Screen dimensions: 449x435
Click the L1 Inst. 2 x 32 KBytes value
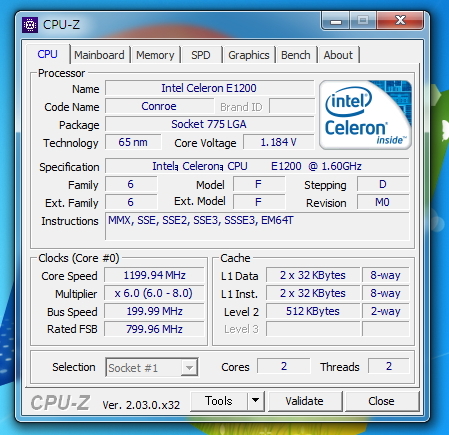click(313, 293)
